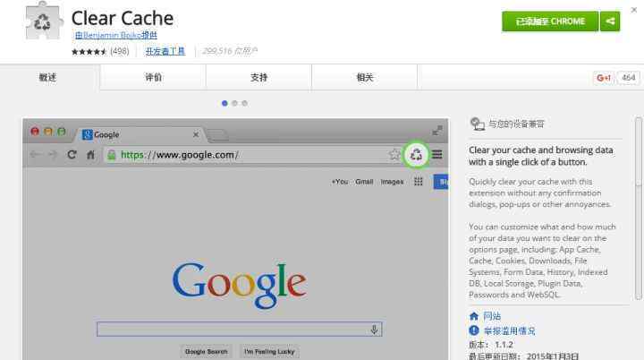
Task: Click the G+1 button
Action: [604, 78]
